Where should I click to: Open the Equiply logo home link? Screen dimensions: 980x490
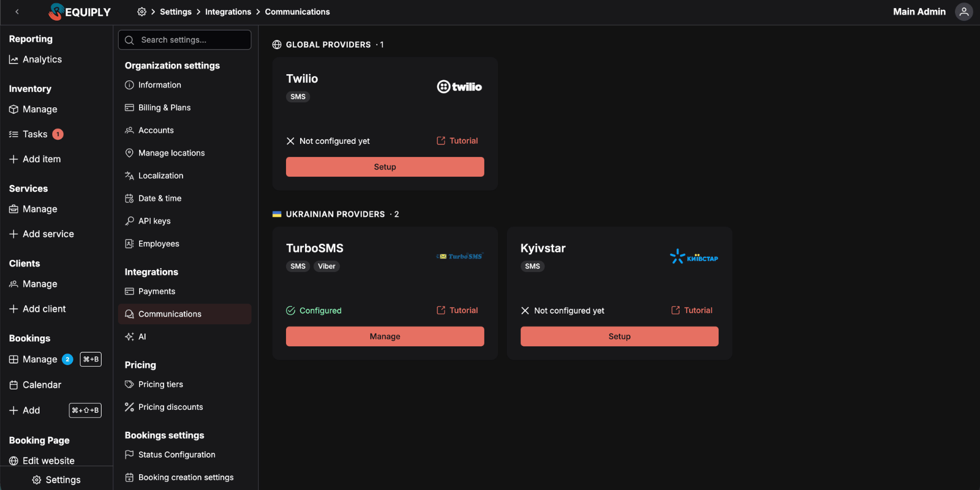coord(80,12)
